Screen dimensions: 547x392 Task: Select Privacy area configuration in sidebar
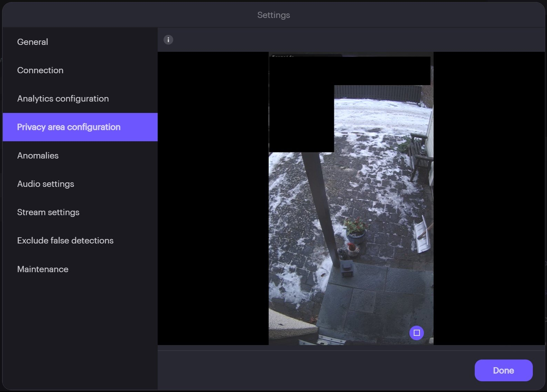69,127
